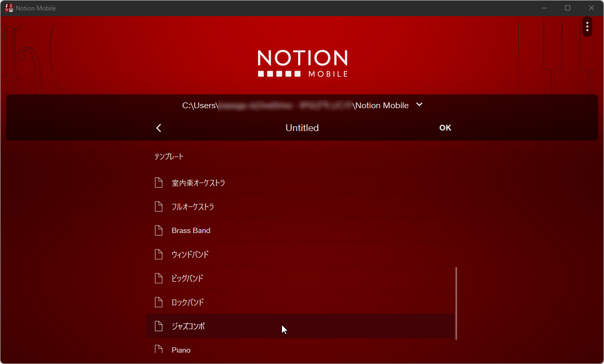Maximize the Notion Mobile window
This screenshot has height=364, width=604.
(568, 8)
